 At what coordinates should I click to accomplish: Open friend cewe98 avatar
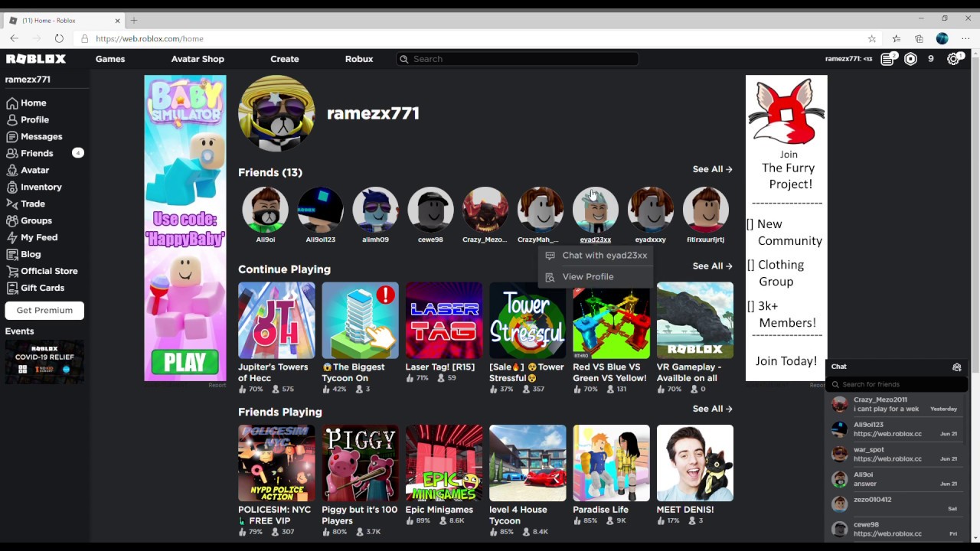tap(431, 209)
